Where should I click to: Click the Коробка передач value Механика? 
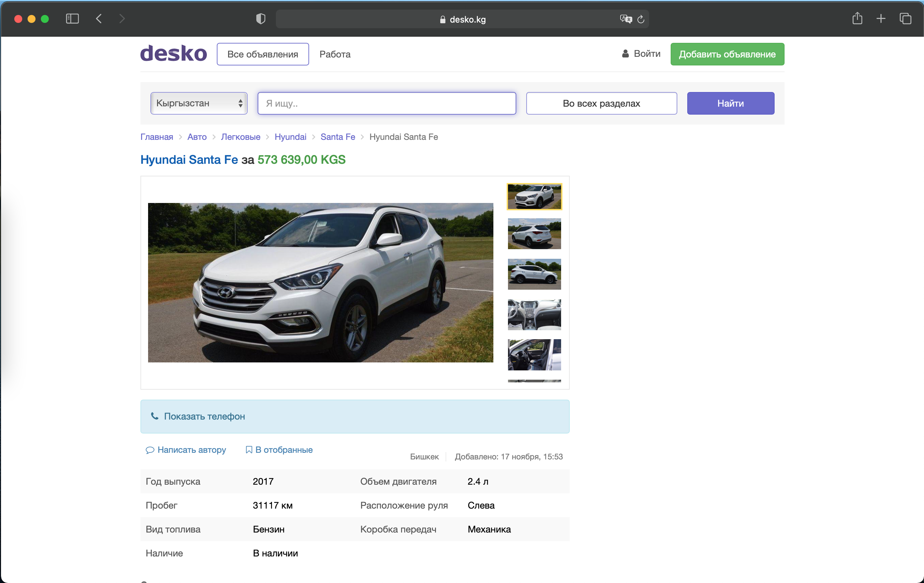(489, 529)
